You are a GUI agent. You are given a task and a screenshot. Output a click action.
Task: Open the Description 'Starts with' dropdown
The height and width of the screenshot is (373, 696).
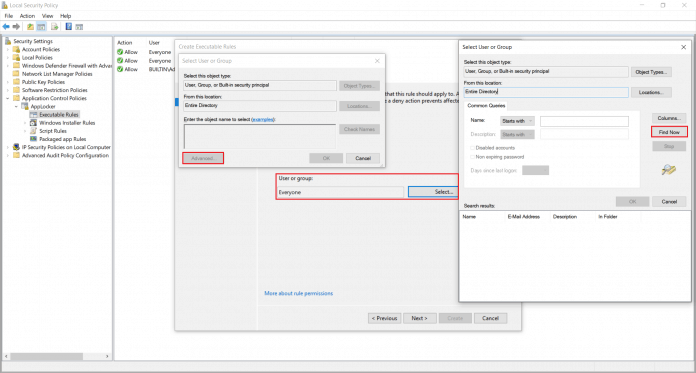pos(517,134)
